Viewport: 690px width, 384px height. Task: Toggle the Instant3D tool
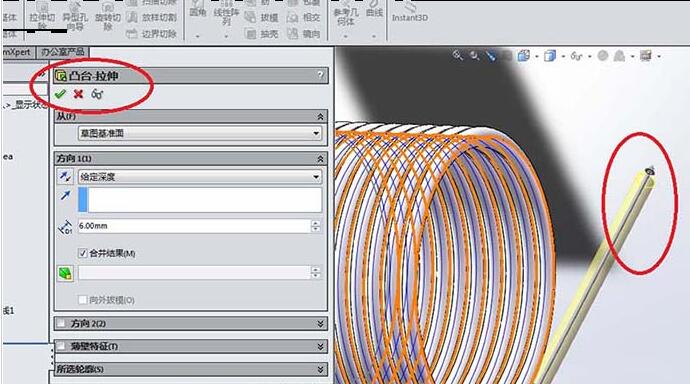410,12
